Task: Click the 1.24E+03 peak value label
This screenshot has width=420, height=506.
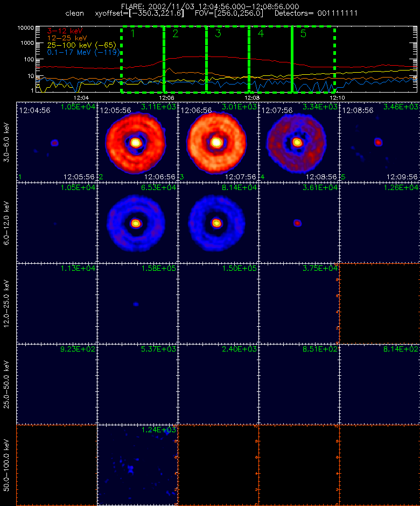Action: 158,430
